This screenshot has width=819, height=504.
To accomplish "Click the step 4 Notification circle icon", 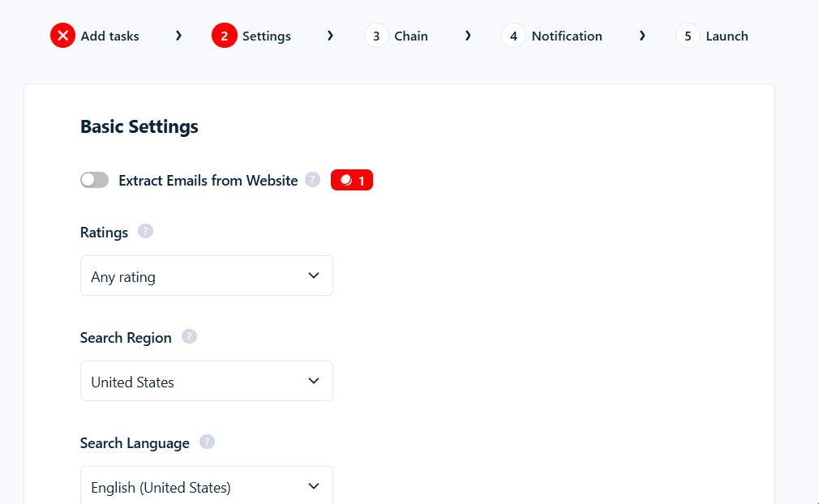I will click(x=513, y=36).
